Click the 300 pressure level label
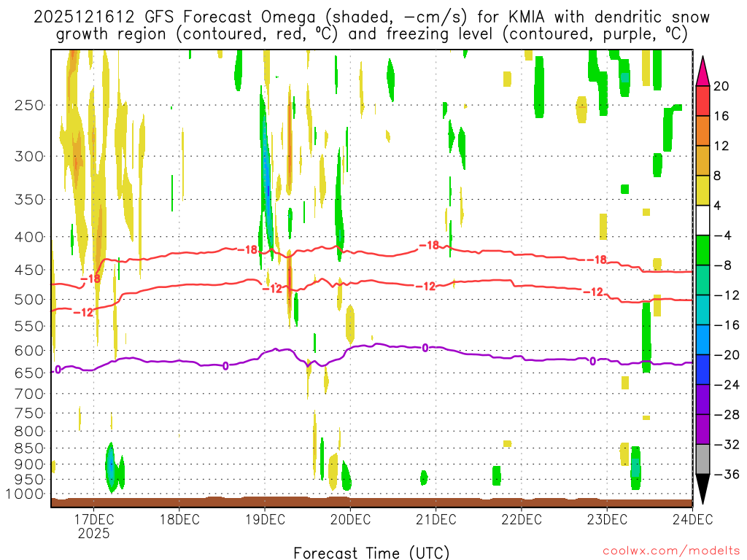Viewport: 747px width, 560px height. click(x=29, y=156)
